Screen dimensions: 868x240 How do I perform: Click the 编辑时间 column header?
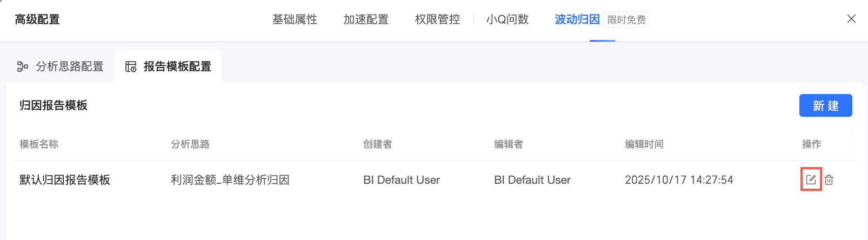(x=644, y=144)
